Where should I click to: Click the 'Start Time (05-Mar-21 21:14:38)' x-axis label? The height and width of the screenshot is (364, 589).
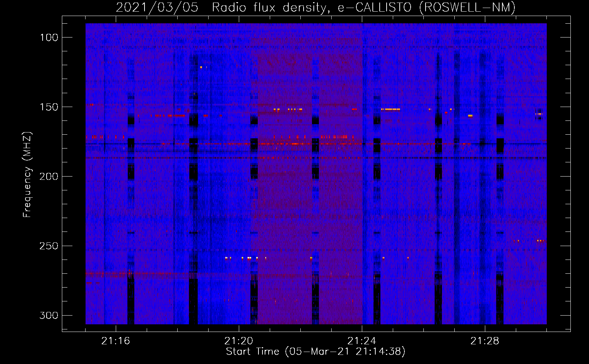316,352
